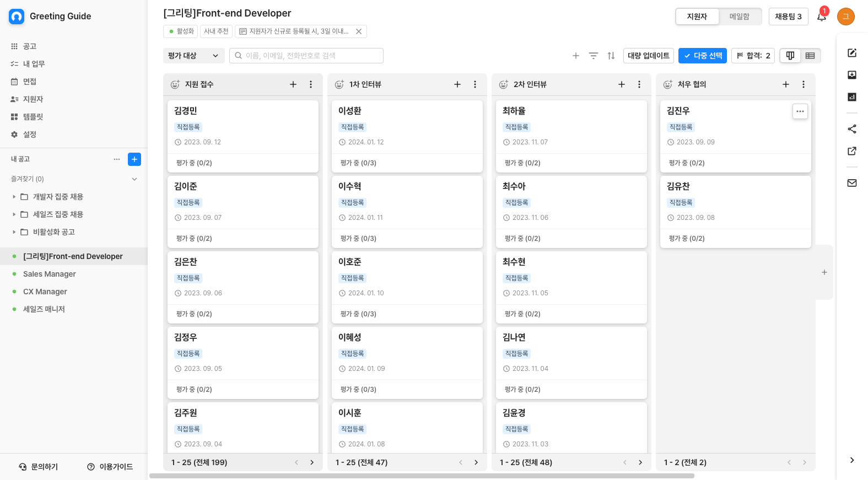Expand 비활성화 공고 folder
Image resolution: width=868 pixels, height=480 pixels.
(14, 232)
